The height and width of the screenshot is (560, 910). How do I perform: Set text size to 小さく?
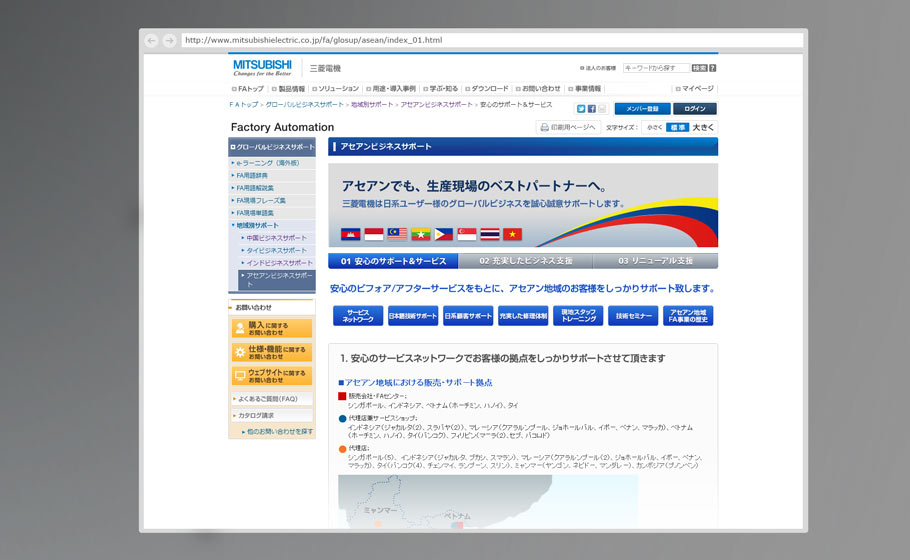click(654, 128)
